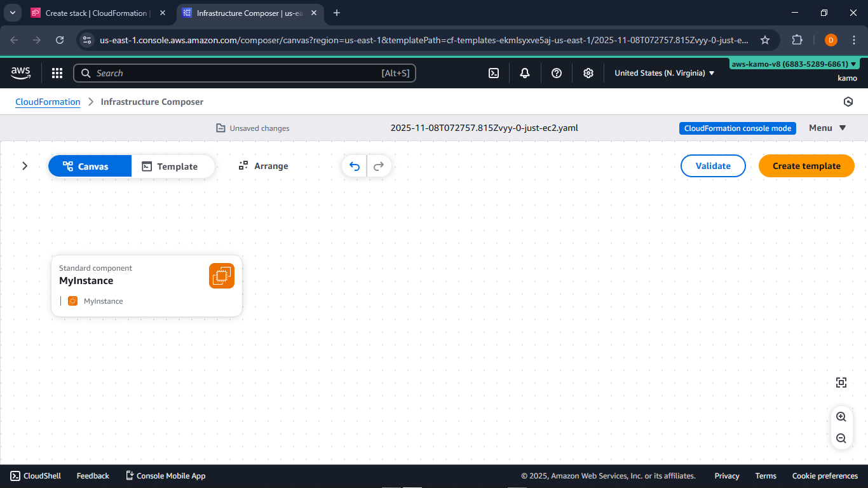Click the AWS console search field
Viewport: 868px width, 488px height.
(245, 73)
